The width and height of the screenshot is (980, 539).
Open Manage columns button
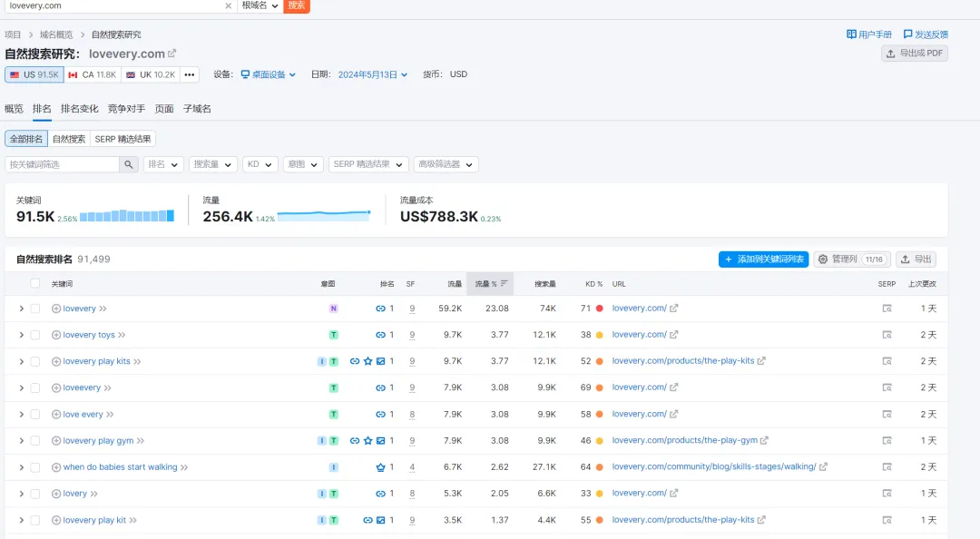click(851, 259)
